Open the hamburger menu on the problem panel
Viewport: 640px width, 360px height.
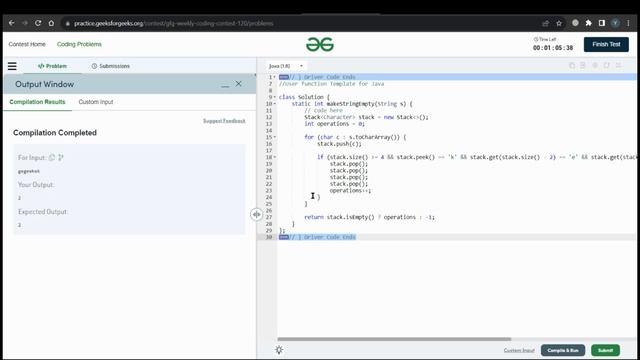(12, 66)
